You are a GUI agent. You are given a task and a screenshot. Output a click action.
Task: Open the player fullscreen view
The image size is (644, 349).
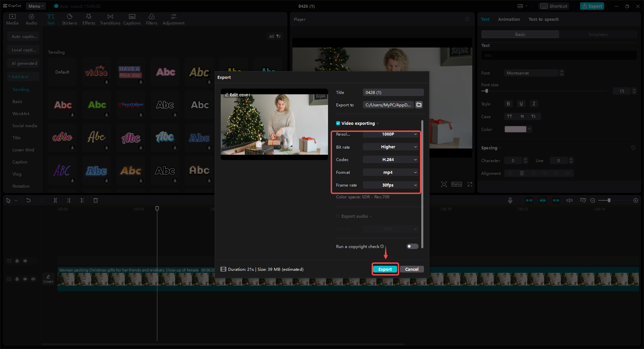[470, 184]
